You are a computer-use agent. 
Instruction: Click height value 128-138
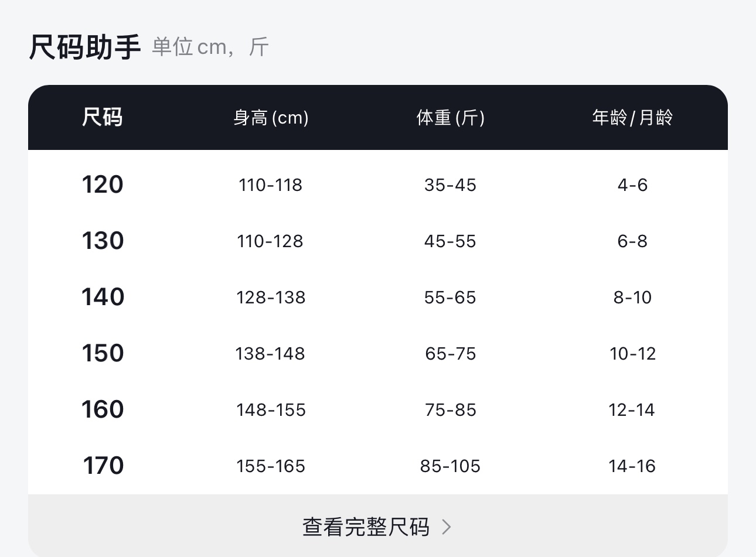[271, 298]
